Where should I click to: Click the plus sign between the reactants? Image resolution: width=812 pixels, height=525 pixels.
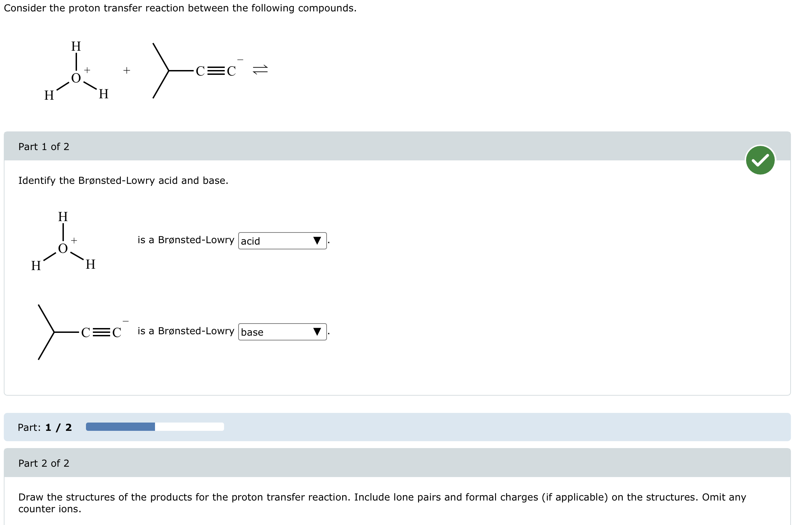126,70
